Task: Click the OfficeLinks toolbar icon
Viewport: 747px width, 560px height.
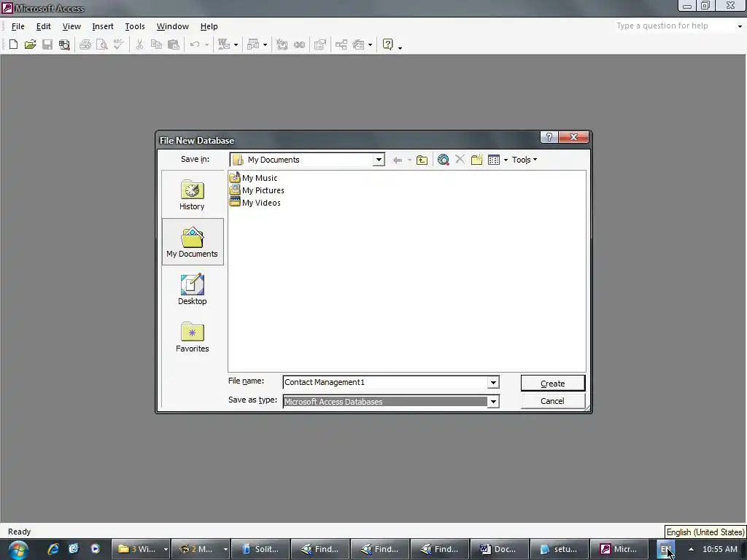Action: click(x=224, y=44)
